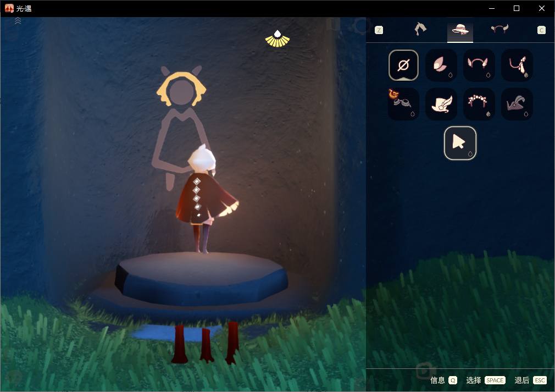The width and height of the screenshot is (555, 392).
Task: Open 信息 info with Q button
Action: pos(443,380)
